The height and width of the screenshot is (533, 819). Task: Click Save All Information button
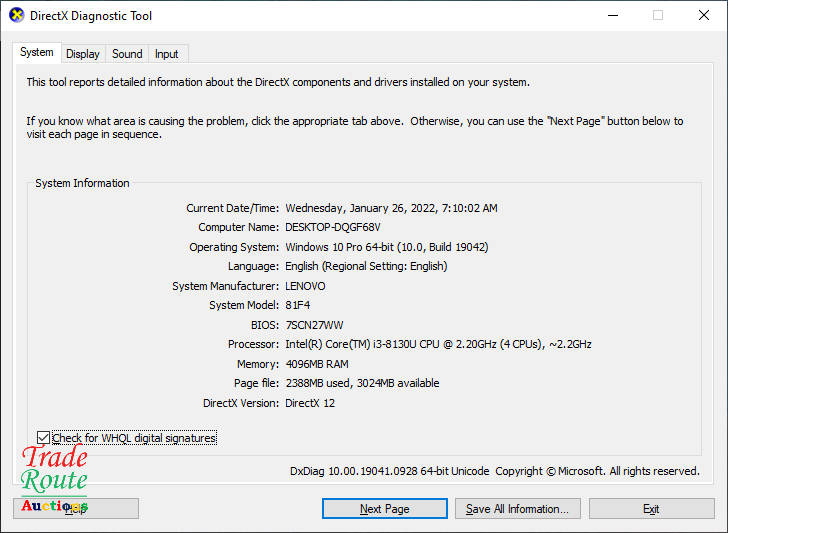tap(517, 509)
